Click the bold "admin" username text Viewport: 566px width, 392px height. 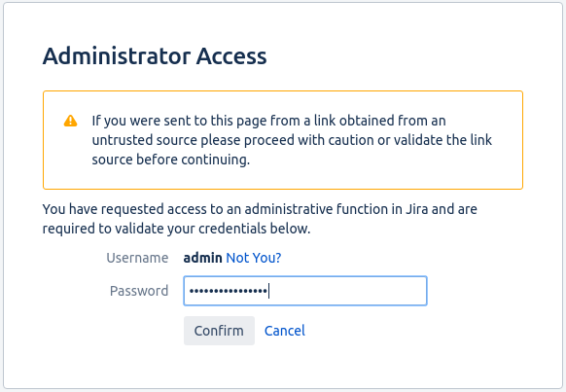(x=202, y=258)
